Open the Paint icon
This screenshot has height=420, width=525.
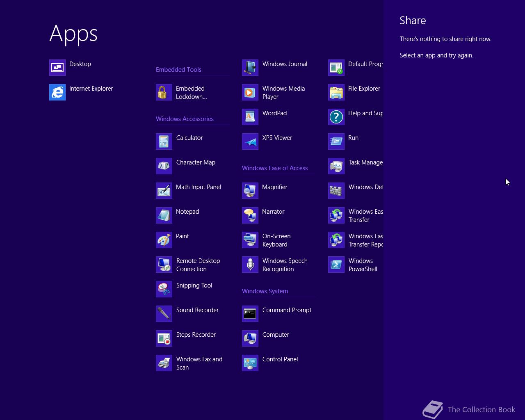coord(164,240)
